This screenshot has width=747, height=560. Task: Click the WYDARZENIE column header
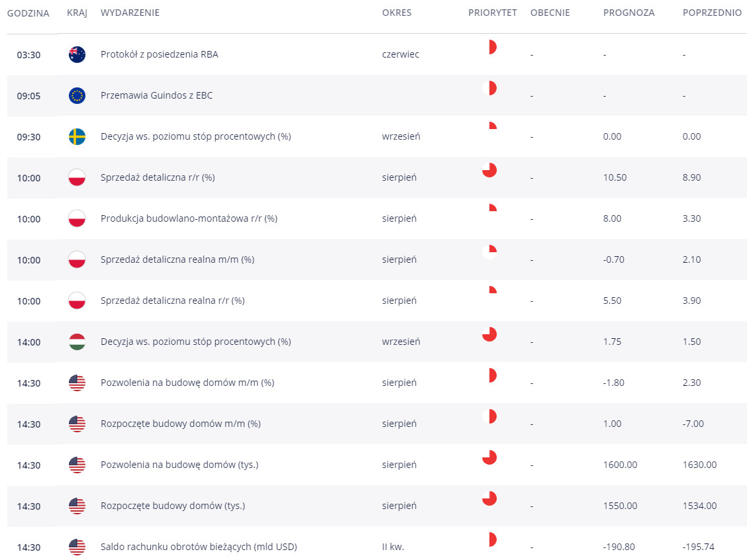pos(130,13)
